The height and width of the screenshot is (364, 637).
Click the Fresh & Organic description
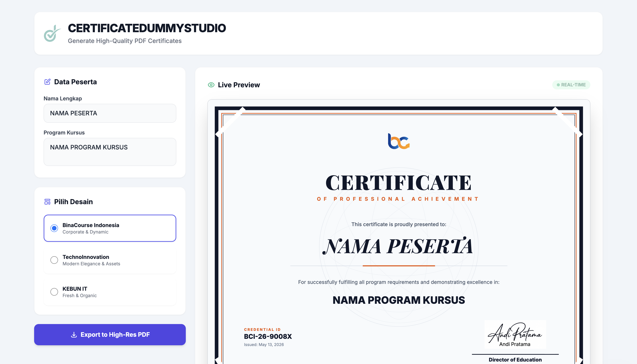80,295
